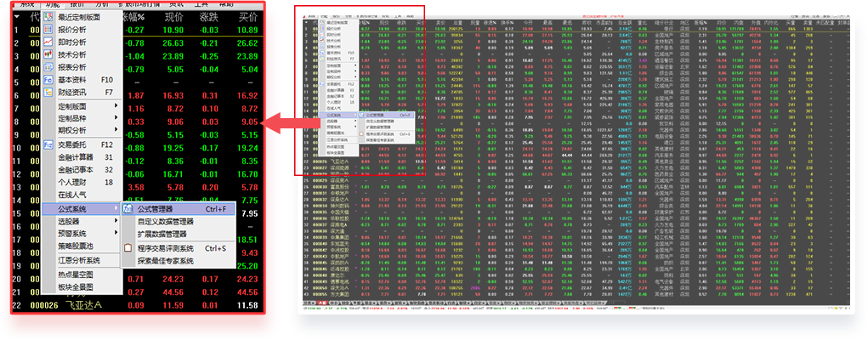Viewport: 868px width, 340px height.
Task: Click the 交易委托 icon in enlarged menu
Action: [48, 144]
